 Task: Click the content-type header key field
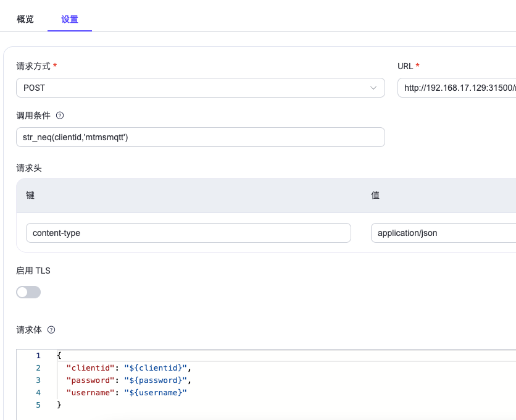coord(188,233)
